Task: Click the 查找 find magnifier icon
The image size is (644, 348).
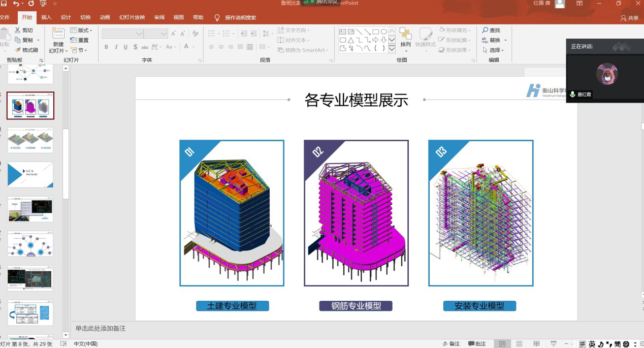Action: 485,30
